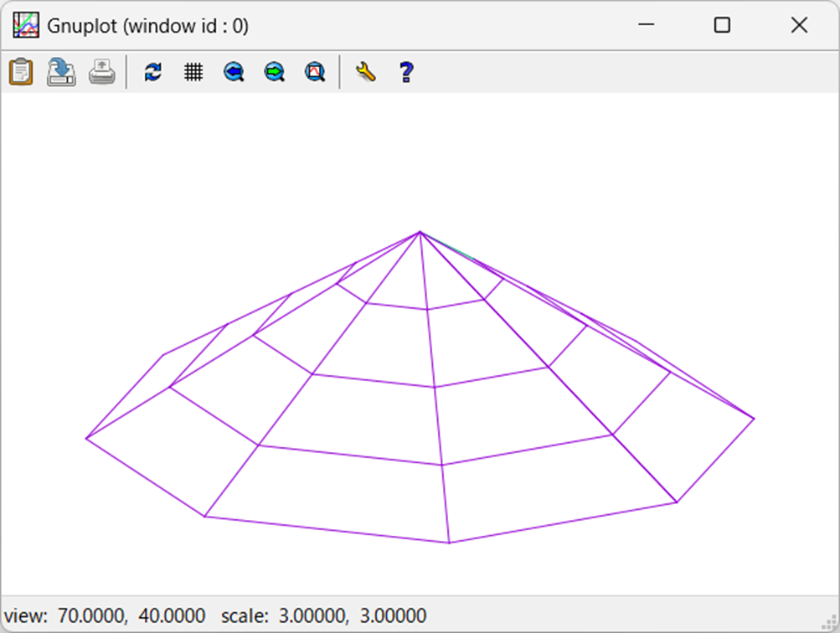Restore the autoscaled view

(x=313, y=72)
